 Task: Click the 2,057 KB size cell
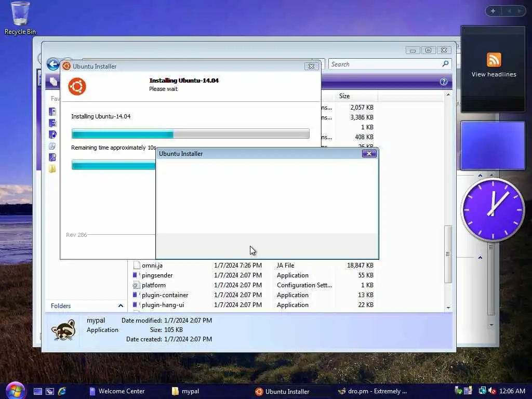(362, 107)
